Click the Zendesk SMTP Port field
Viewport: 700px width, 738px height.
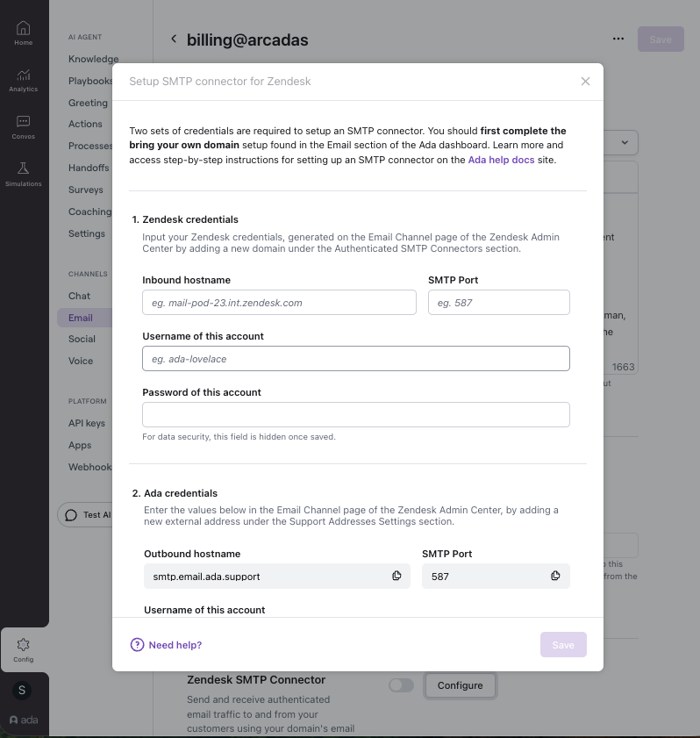tap(498, 303)
